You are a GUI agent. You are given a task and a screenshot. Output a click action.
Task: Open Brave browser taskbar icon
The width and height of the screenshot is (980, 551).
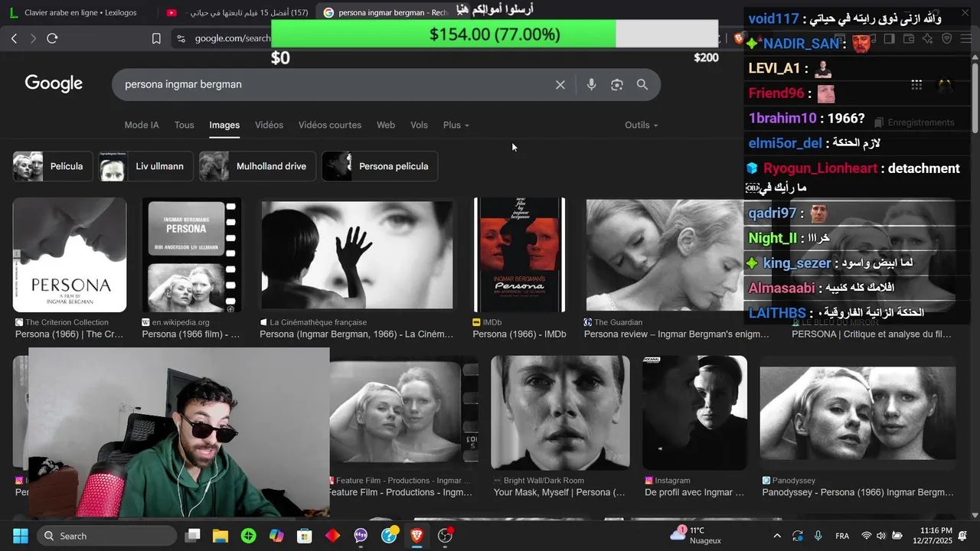point(416,536)
